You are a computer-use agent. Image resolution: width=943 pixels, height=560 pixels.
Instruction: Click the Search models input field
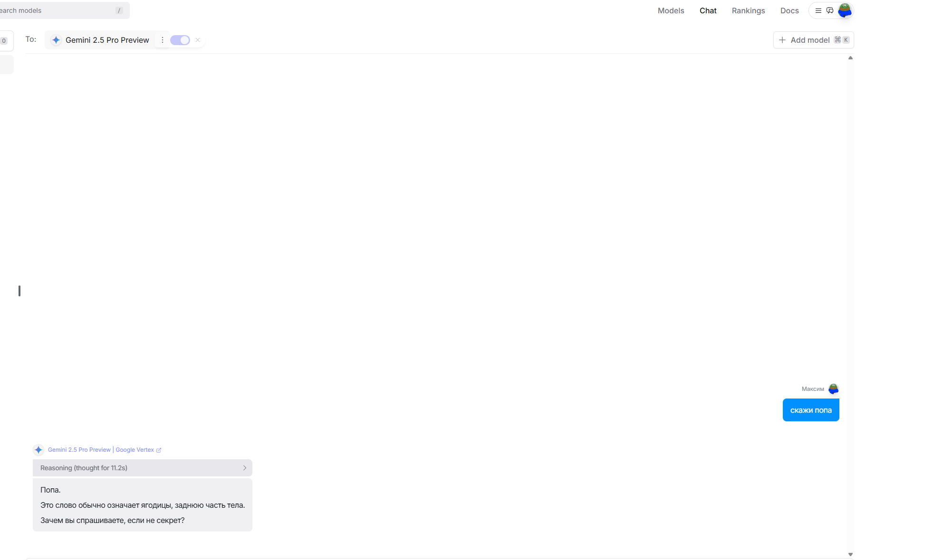57,10
